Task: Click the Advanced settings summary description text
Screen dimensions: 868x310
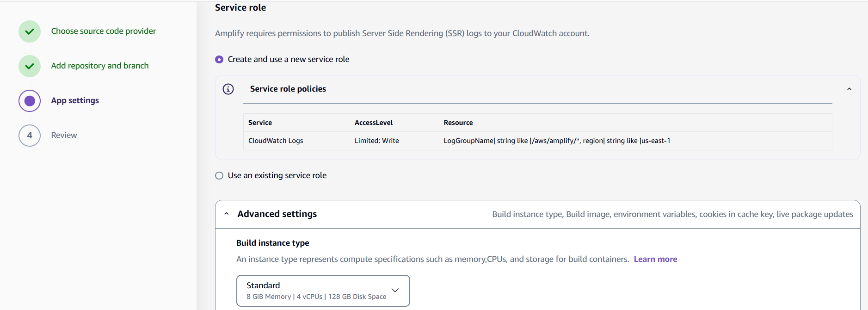Action: tap(672, 214)
